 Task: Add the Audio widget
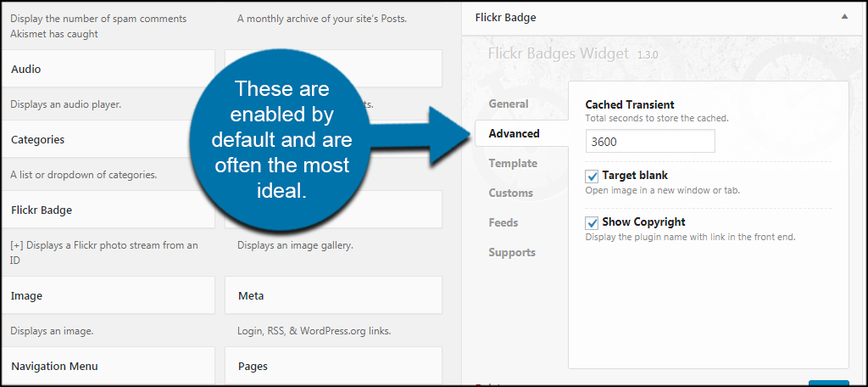tap(108, 69)
